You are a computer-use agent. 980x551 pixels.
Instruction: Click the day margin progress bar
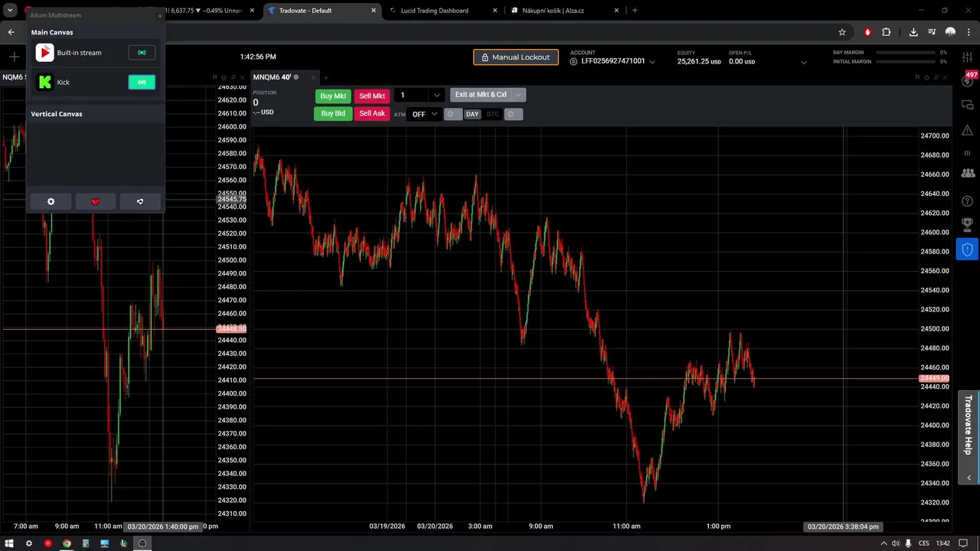tap(906, 53)
